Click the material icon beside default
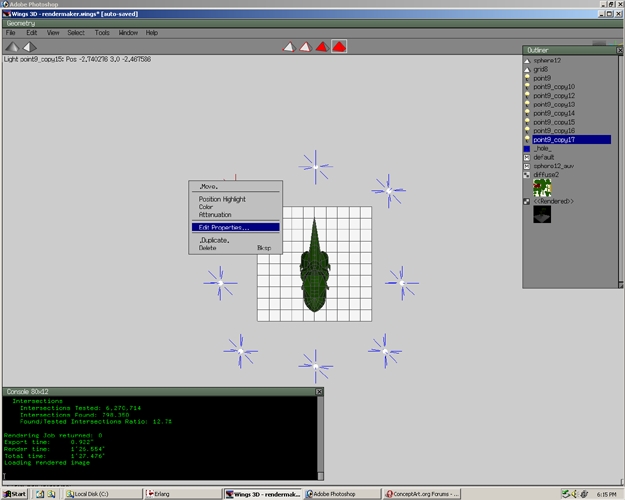625x500 pixels. tap(527, 157)
